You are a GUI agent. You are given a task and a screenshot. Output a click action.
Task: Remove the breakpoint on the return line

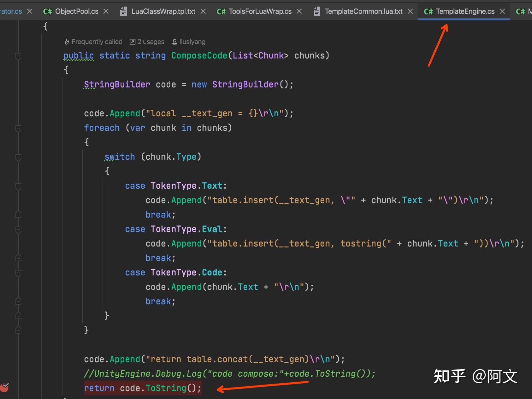(x=4, y=387)
